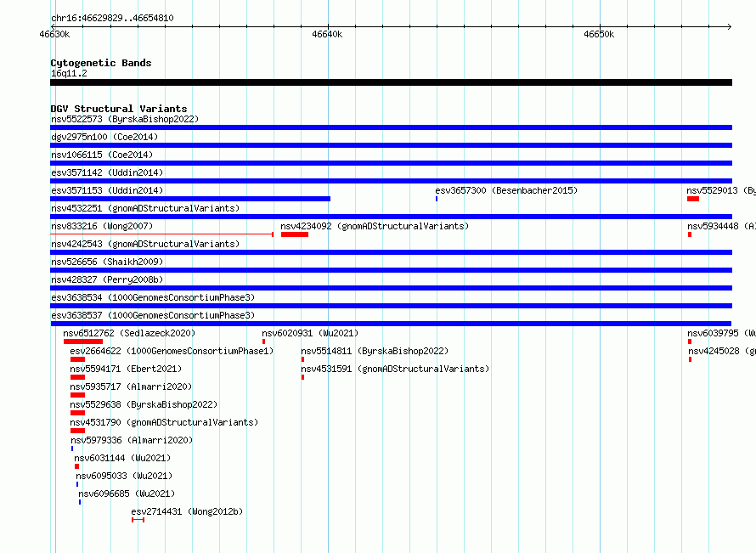The image size is (756, 553).
Task: Click the Cytogenetic Bands track title
Action: tap(101, 63)
